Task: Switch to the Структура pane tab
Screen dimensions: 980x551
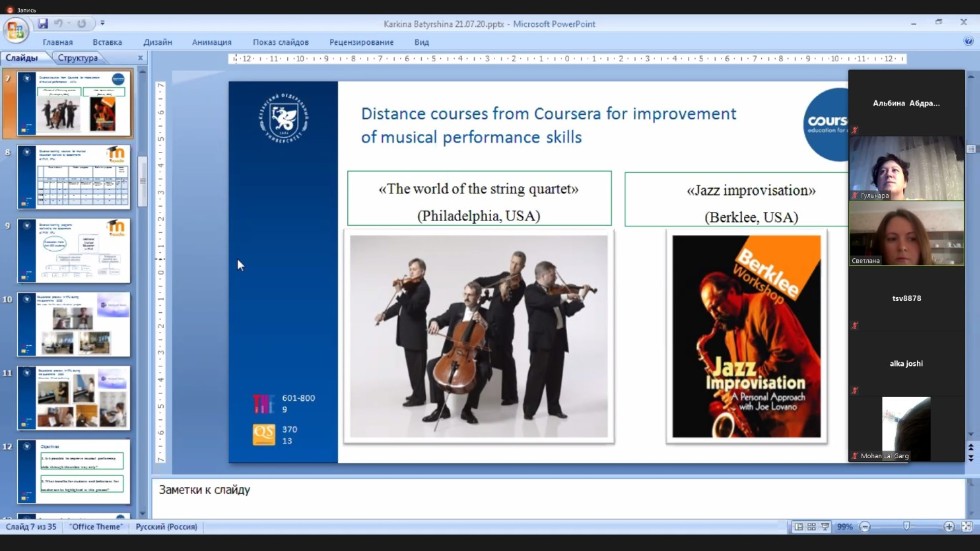Action: tap(78, 58)
